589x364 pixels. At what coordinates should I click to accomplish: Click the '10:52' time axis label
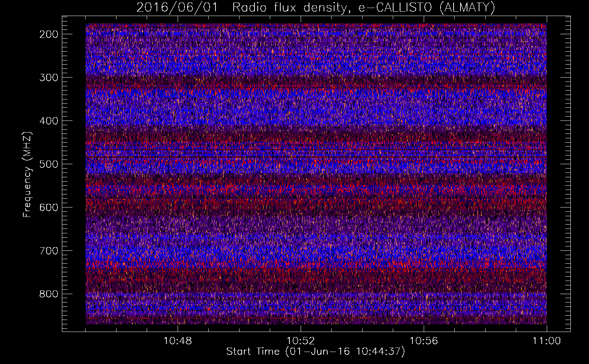[x=301, y=341]
